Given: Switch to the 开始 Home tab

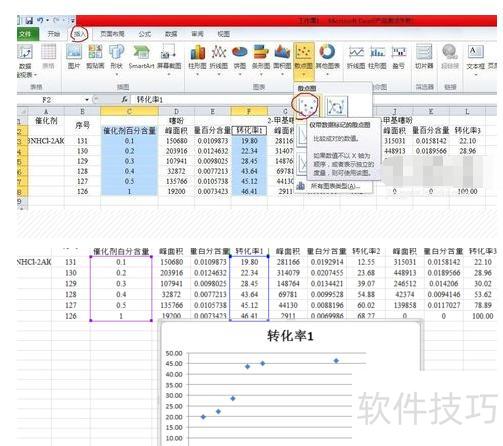Looking at the screenshot, I should (x=53, y=34).
